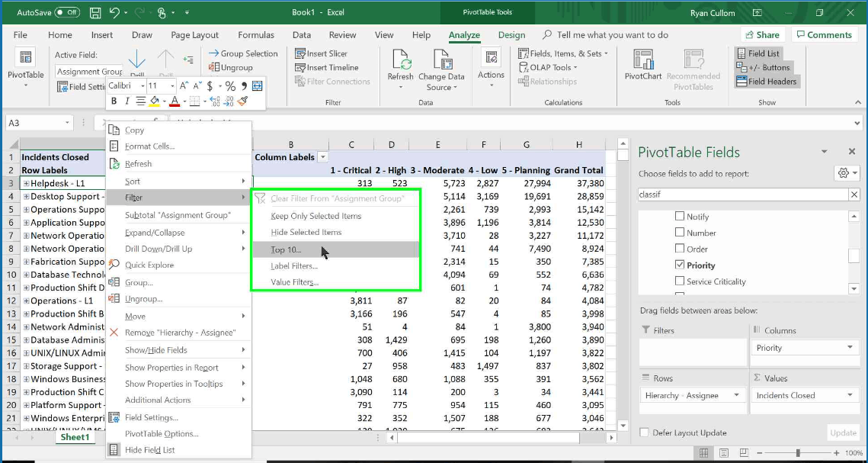Click Group Selection in ribbon
Viewport: 868px width, 463px height.
pyautogui.click(x=244, y=53)
